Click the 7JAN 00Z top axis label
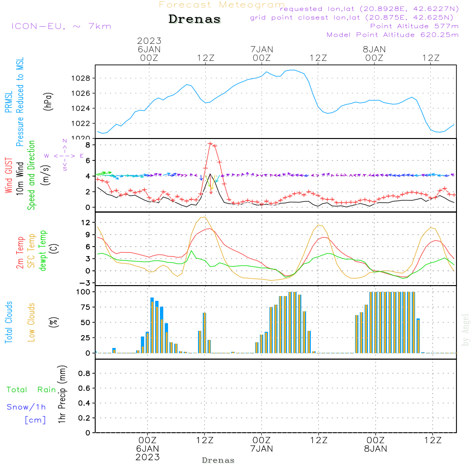Viewport: 476px width, 476px height. 262,53
